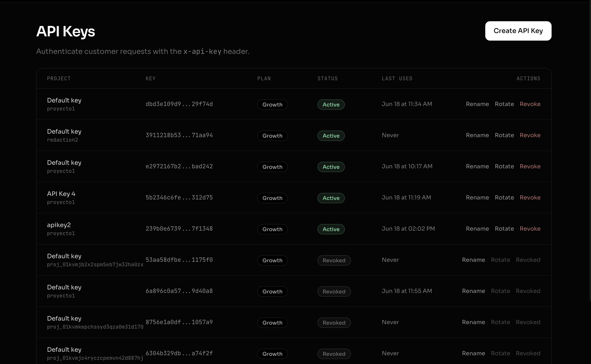Click last used Jun 18 at 11:34 AM

[x=407, y=104]
